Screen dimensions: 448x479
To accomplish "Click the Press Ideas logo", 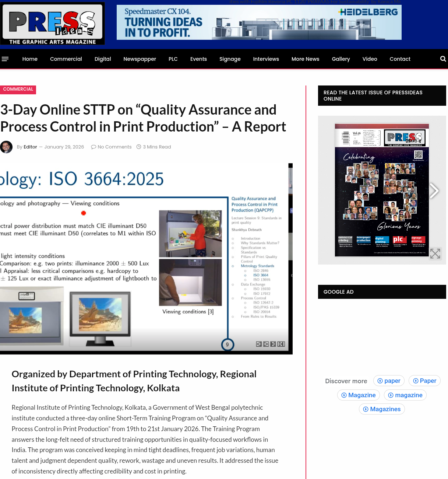I will pyautogui.click(x=52, y=23).
